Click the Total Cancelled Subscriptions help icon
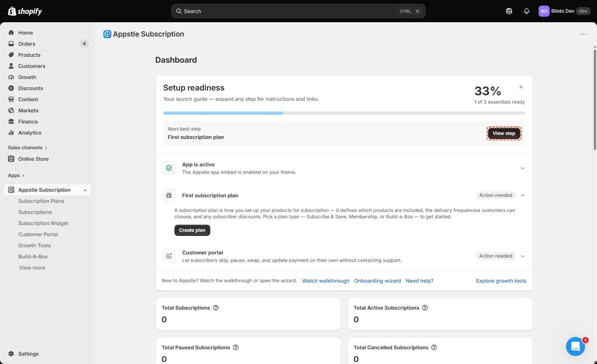The image size is (597, 364). [x=434, y=347]
